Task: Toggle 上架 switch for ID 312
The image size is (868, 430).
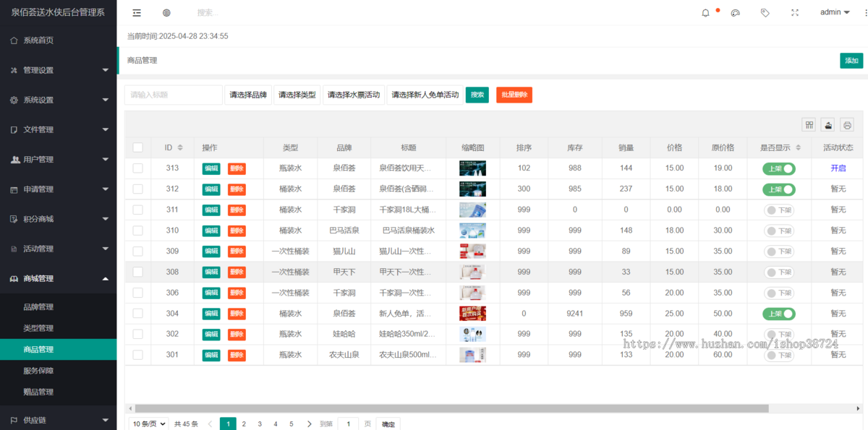Action: coord(779,189)
